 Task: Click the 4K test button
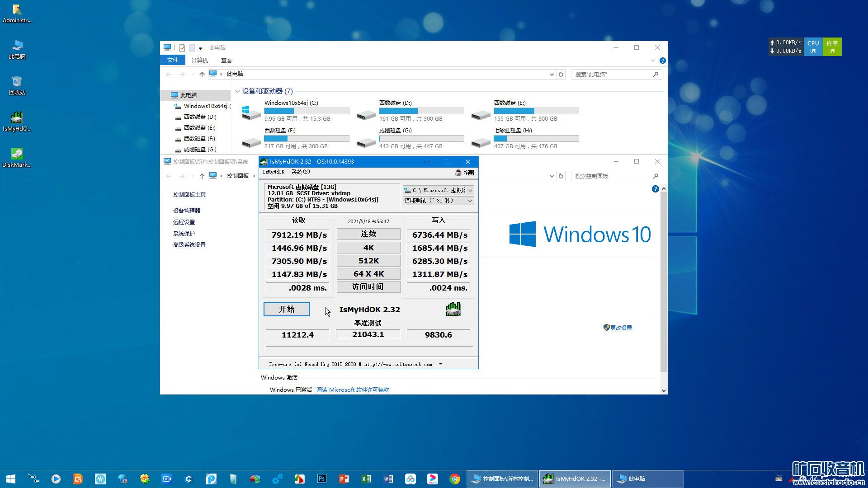tap(368, 248)
